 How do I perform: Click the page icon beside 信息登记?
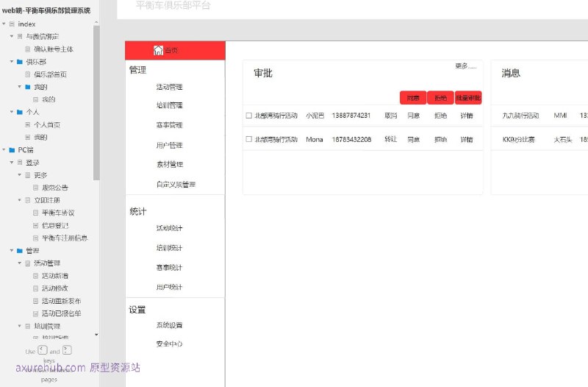[35, 225]
